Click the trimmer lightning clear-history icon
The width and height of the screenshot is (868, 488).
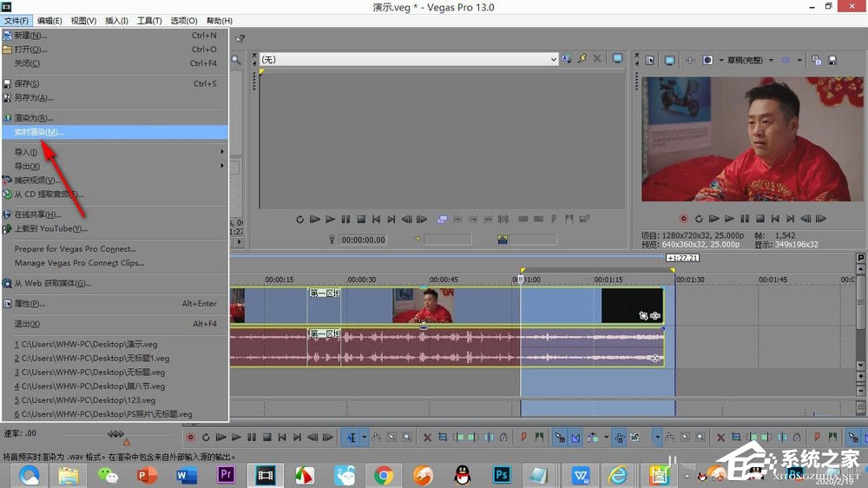click(x=582, y=58)
